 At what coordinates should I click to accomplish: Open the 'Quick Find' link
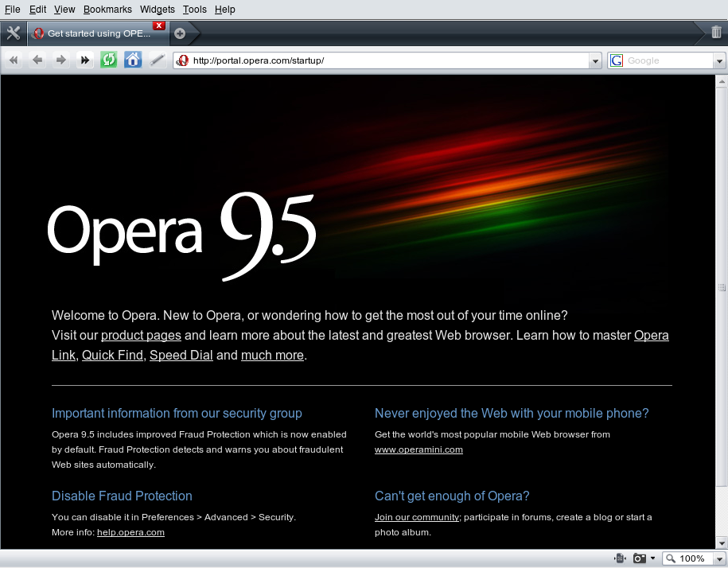pos(112,356)
